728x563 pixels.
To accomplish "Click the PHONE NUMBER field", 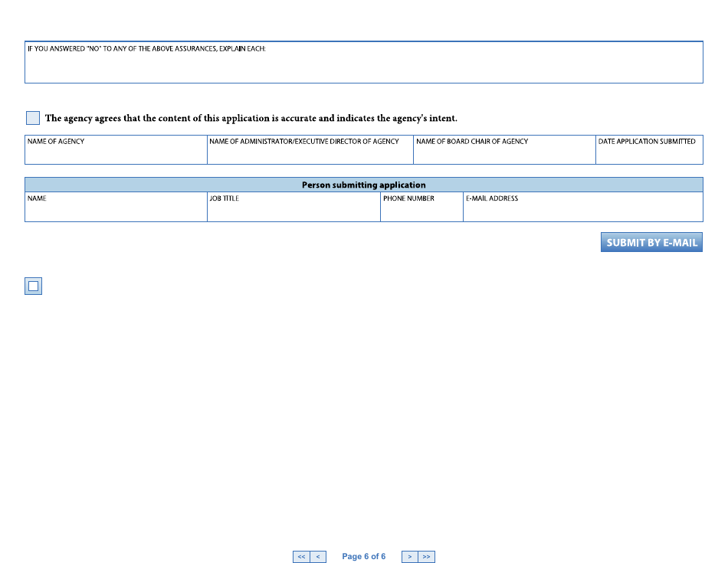I will click(421, 210).
